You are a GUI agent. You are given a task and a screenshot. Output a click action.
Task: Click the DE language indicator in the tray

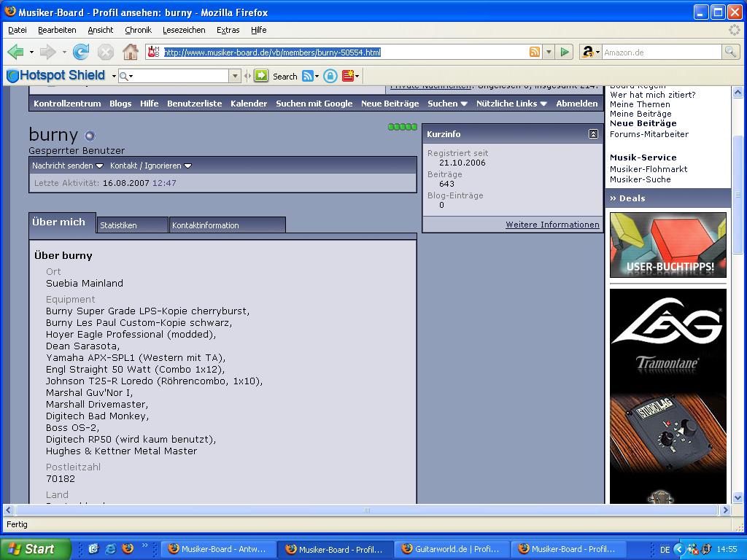pos(665,550)
